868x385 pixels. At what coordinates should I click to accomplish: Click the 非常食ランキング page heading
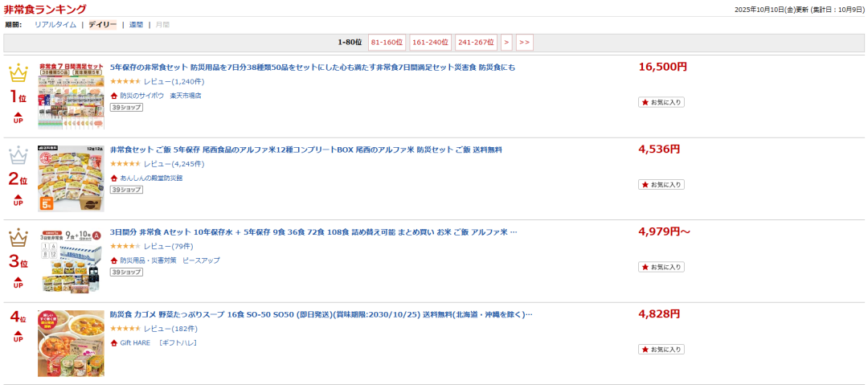point(45,9)
